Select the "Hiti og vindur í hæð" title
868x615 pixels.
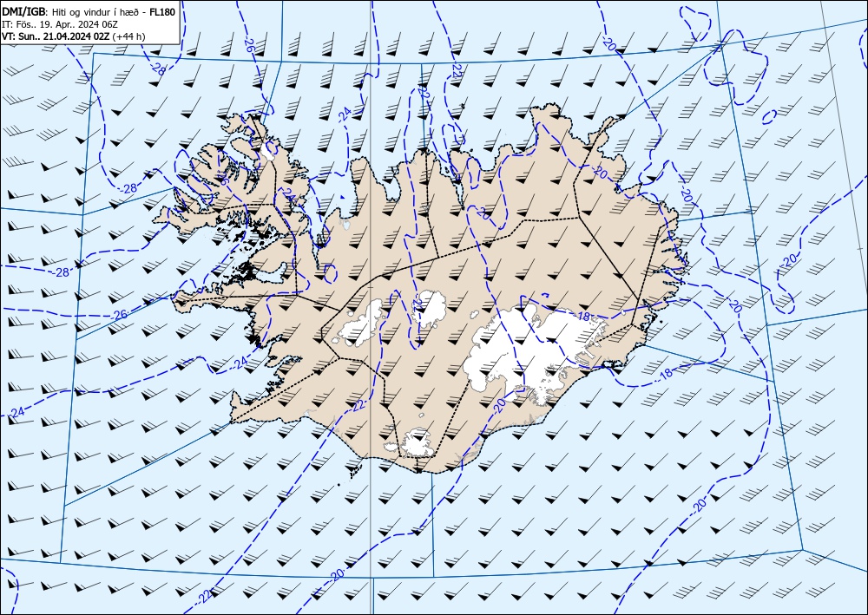point(97,12)
